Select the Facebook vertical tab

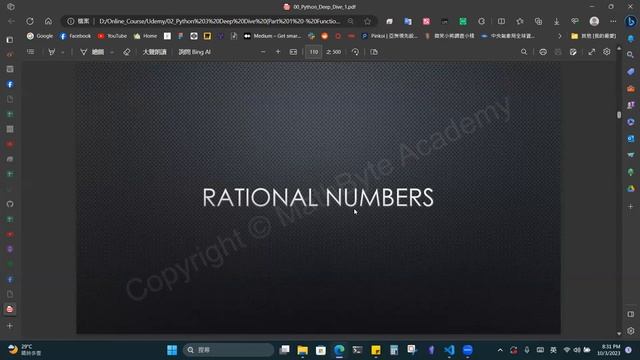tap(10, 84)
